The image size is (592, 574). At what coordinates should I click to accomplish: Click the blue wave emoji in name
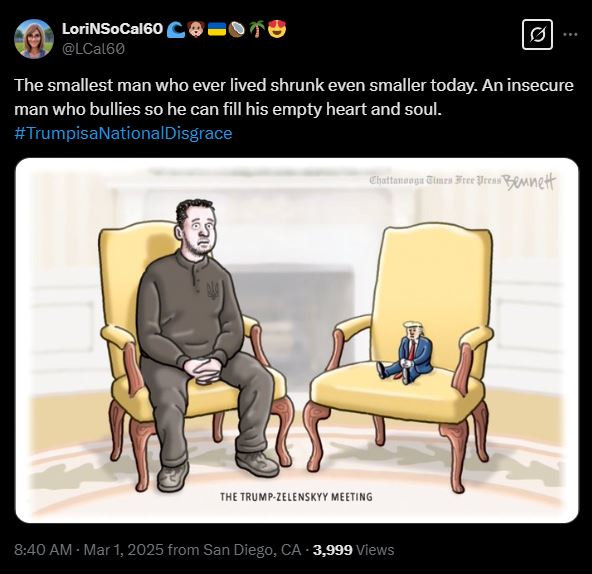pyautogui.click(x=176, y=29)
